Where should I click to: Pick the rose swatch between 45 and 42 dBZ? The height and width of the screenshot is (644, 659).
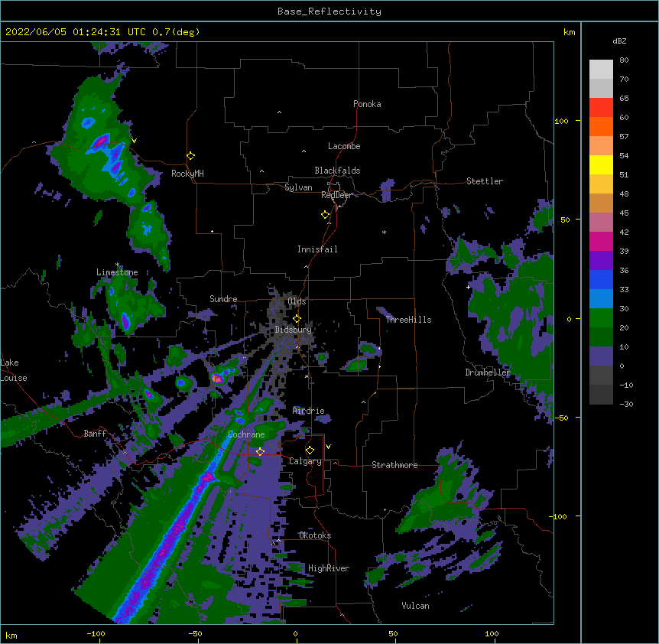(601, 223)
